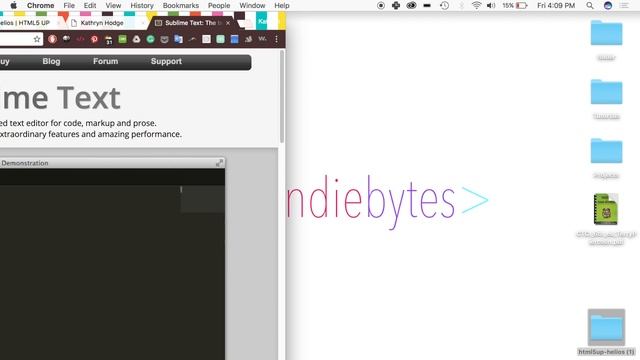Image resolution: width=640 pixels, height=360 pixels.
Task: Open the Forum link in navigation bar
Action: (105, 61)
